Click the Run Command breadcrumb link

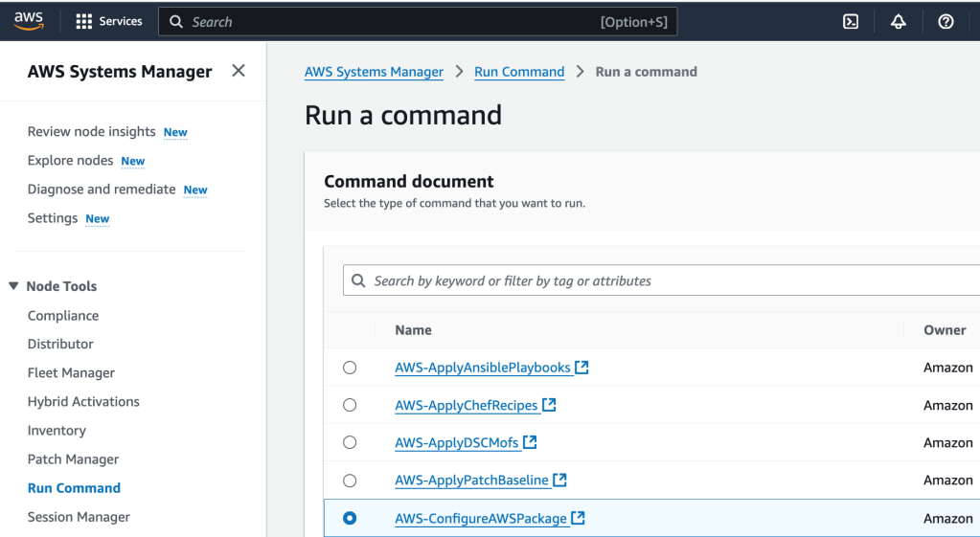(x=518, y=72)
